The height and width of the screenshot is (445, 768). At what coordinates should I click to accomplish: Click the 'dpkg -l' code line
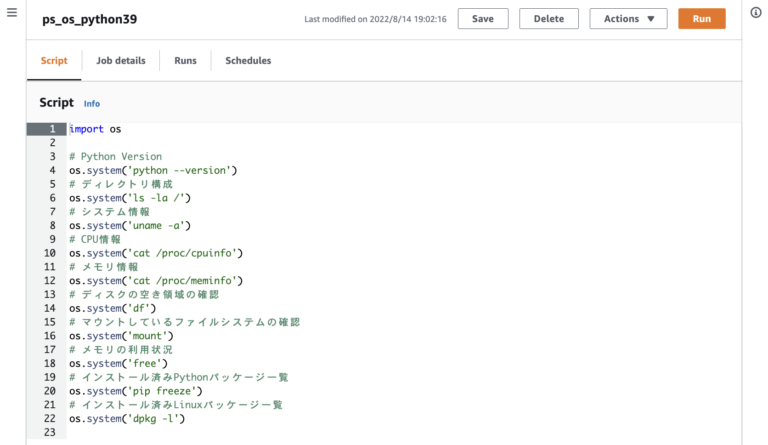[127, 419]
